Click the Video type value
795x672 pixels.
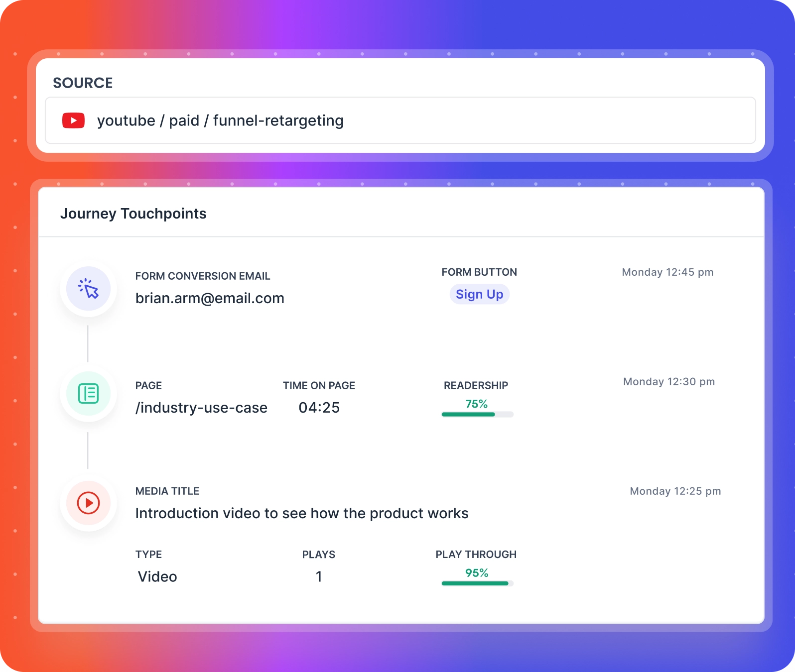click(157, 576)
